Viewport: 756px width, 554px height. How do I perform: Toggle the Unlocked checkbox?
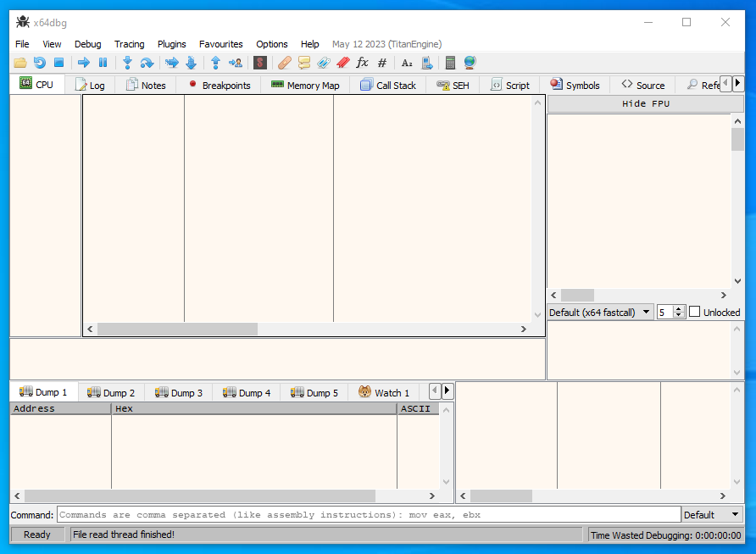(x=695, y=312)
